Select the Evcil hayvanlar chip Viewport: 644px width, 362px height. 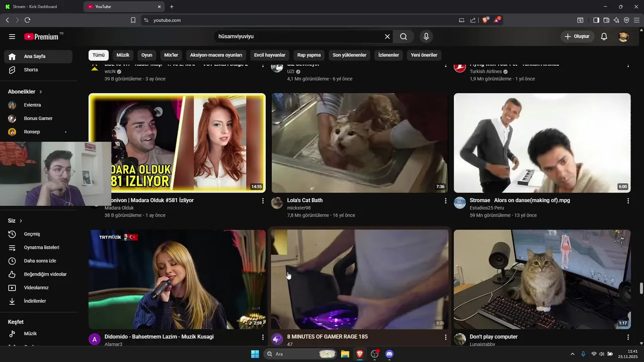pos(270,55)
